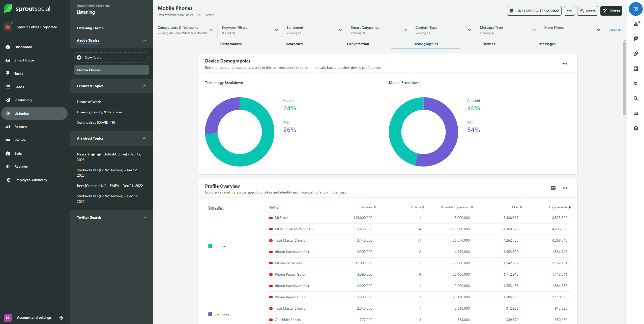
Task: Toggle the Samsung competitor legend swatch
Action: [x=210, y=314]
